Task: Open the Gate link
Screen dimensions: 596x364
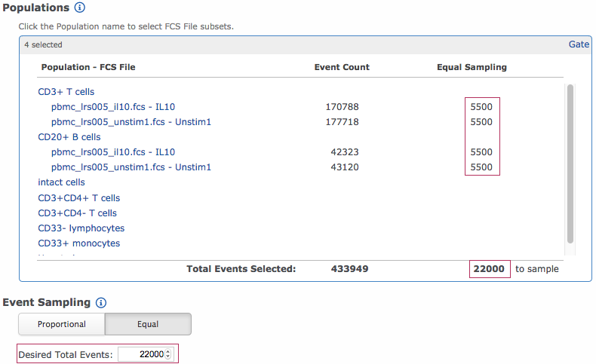Action: pyautogui.click(x=579, y=44)
